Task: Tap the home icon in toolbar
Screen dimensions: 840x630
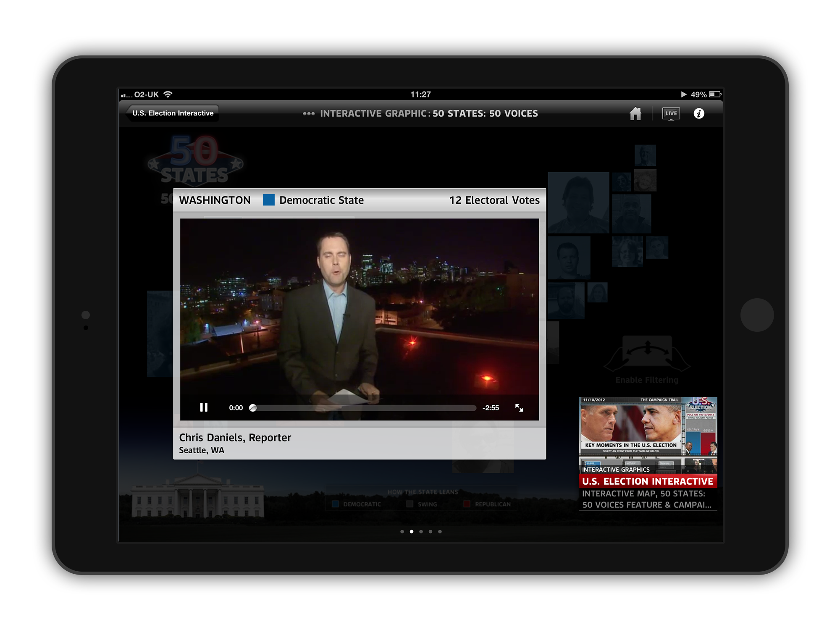Action: pyautogui.click(x=635, y=113)
